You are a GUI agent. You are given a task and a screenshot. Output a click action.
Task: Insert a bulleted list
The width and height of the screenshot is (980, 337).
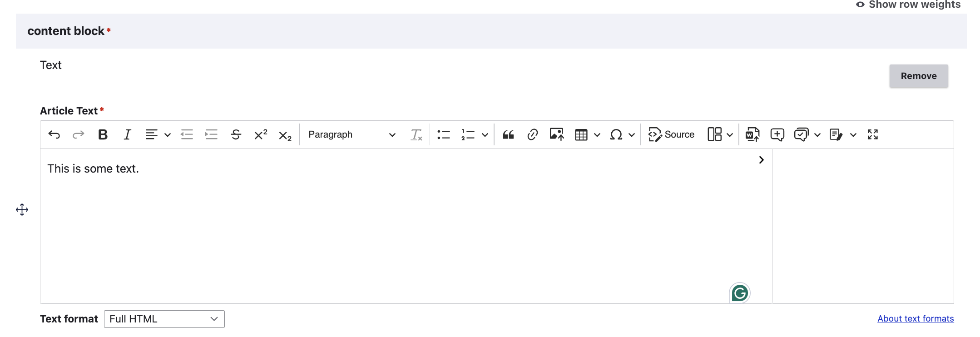coord(443,134)
